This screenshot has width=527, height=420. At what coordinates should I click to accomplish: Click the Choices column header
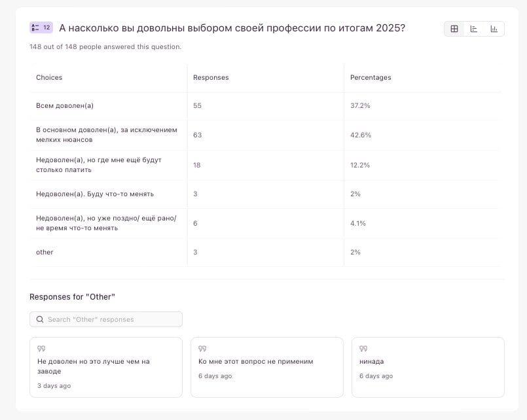pos(49,77)
